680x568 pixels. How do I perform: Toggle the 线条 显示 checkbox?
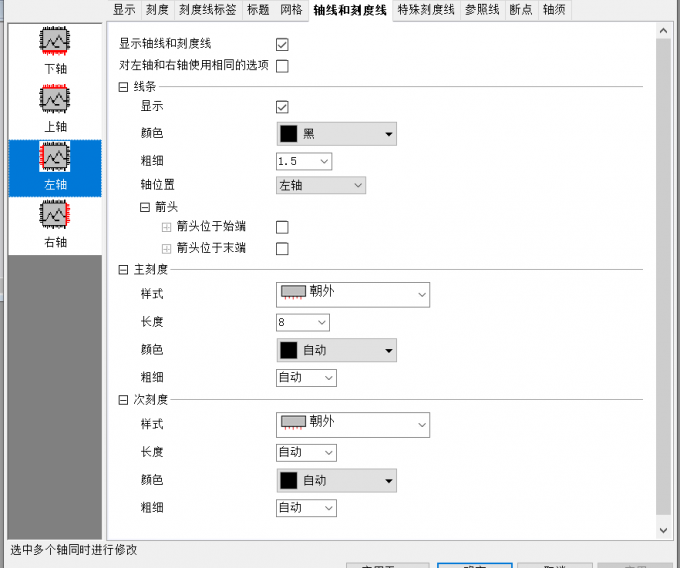point(282,107)
